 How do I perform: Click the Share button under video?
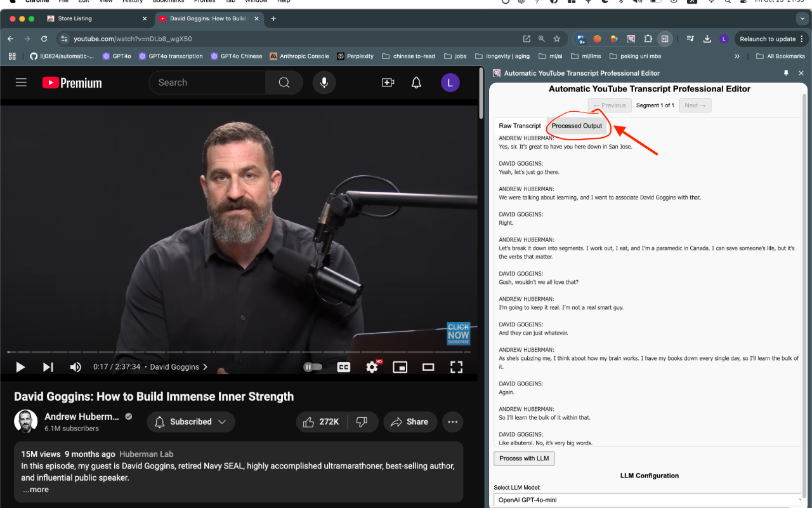(409, 422)
